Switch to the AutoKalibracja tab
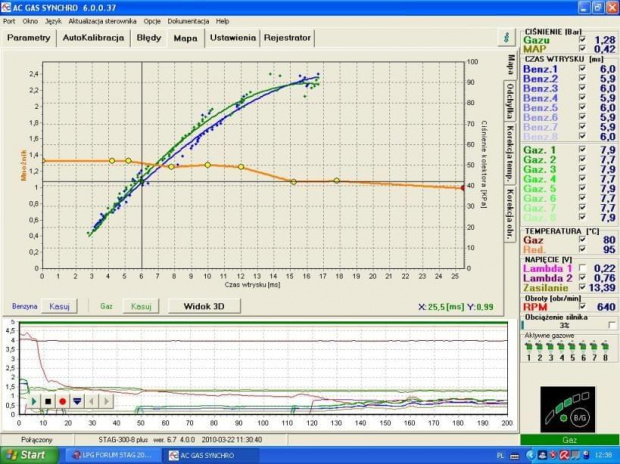Viewport: 620px width, 464px height. coord(93,38)
